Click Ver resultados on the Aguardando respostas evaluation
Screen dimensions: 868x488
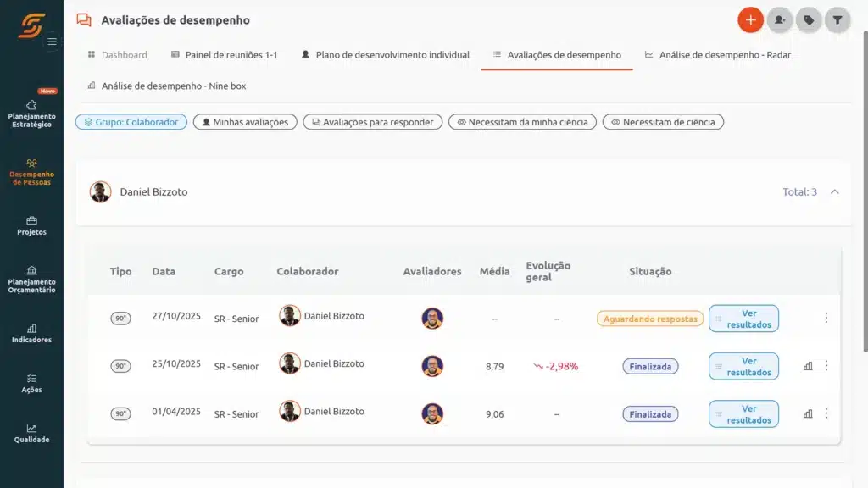click(x=743, y=319)
